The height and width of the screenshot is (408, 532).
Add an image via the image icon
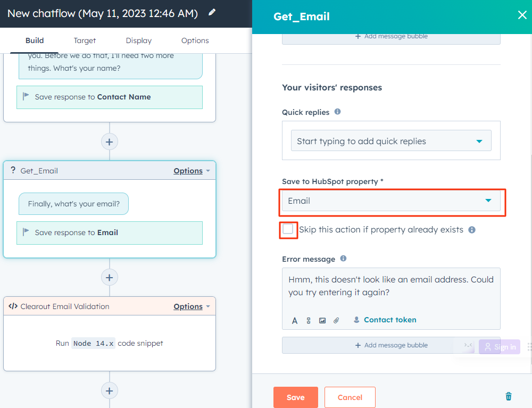click(322, 320)
